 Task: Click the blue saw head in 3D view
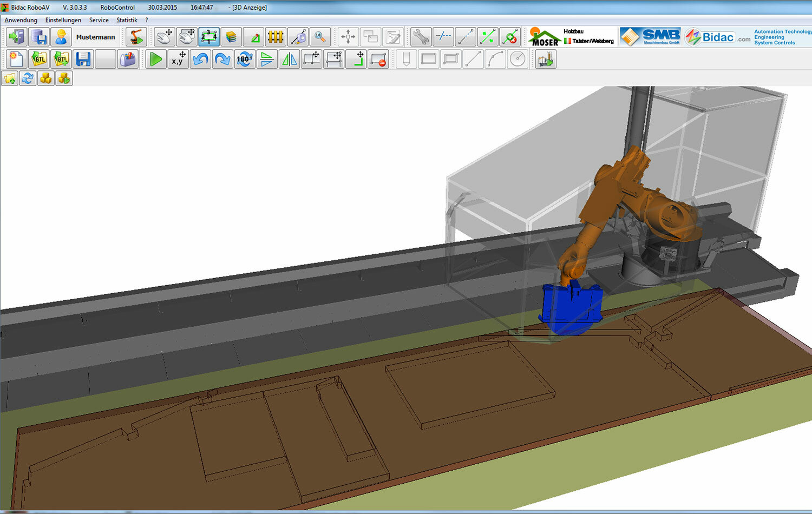click(572, 308)
